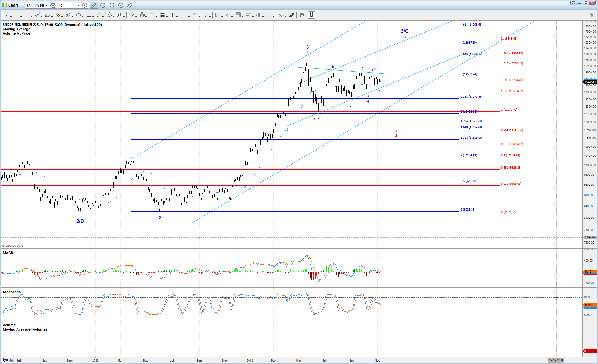The width and height of the screenshot is (598, 364).
Task: Toggle the pencil drawing mode button
Action: pyautogui.click(x=94, y=5)
